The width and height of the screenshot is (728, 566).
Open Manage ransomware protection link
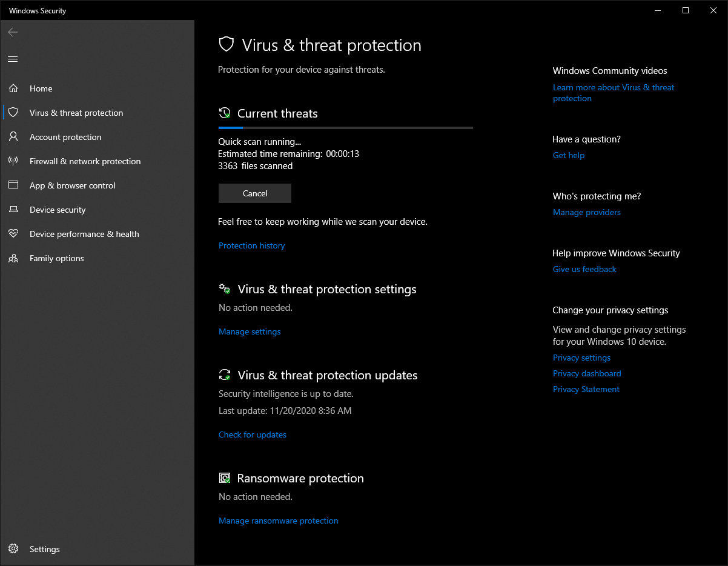coord(278,521)
